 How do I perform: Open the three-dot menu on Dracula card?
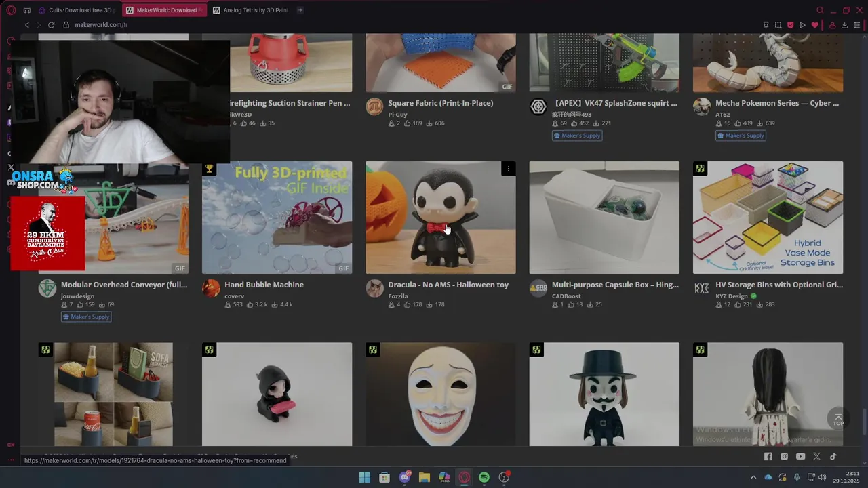509,168
